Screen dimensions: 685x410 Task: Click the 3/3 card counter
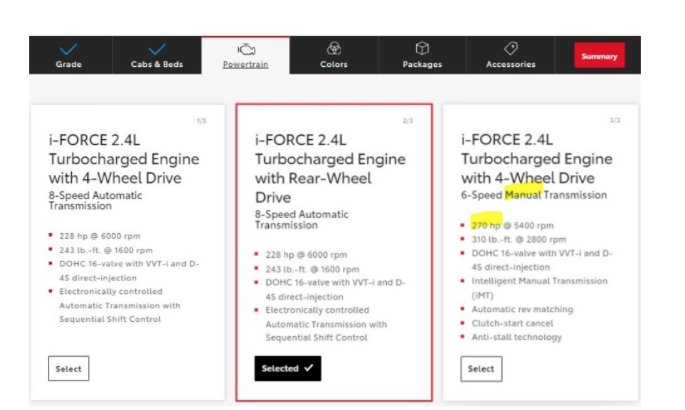click(x=615, y=120)
